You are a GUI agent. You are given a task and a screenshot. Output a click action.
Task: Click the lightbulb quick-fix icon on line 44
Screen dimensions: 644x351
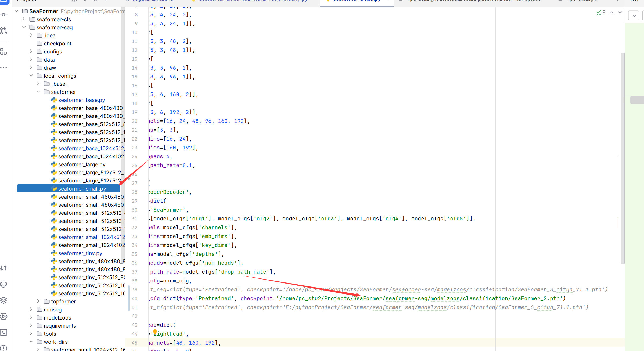click(x=155, y=332)
